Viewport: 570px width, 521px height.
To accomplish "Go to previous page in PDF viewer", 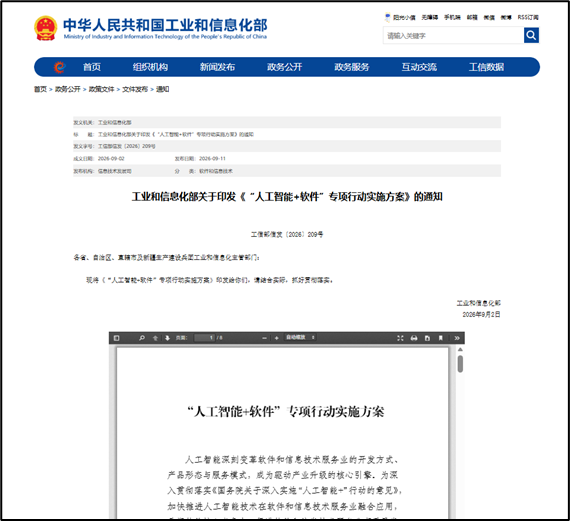I will tap(155, 338).
